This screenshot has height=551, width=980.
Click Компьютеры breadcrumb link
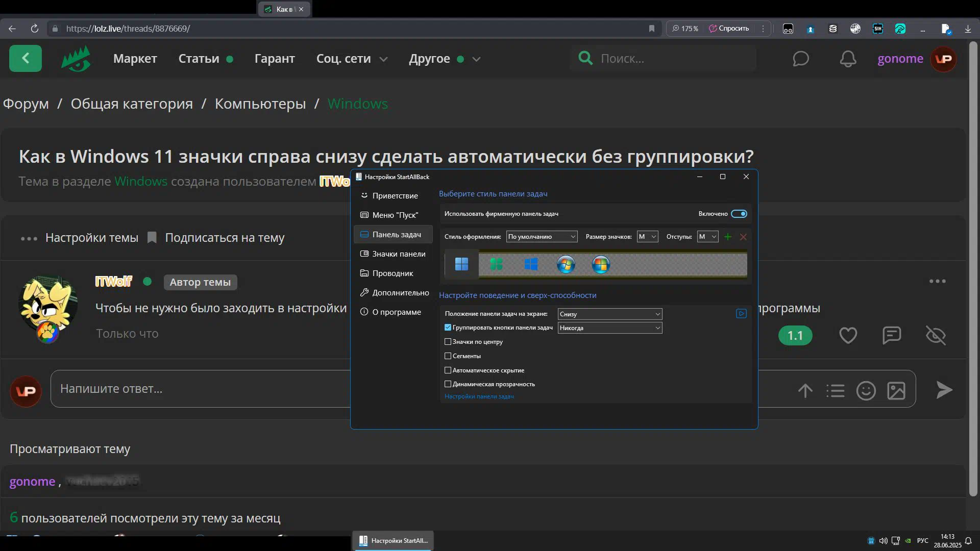260,104
